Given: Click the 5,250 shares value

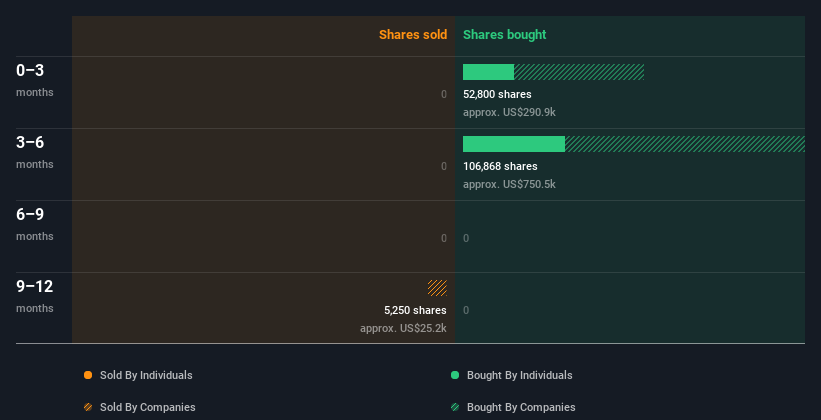Looking at the screenshot, I should [x=415, y=311].
